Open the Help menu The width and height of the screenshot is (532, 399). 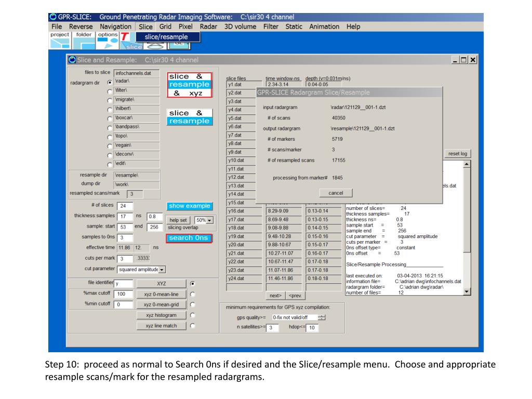click(x=353, y=26)
